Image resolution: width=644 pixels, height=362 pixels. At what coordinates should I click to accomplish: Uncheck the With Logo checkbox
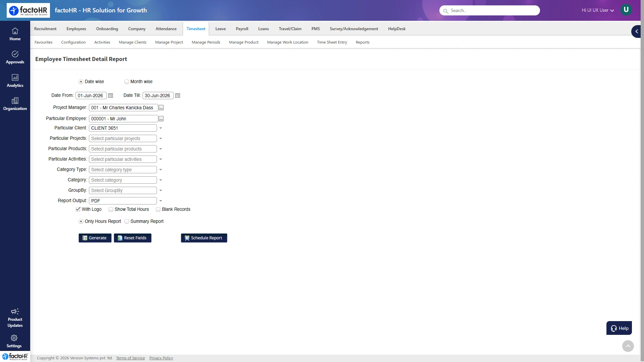tap(78, 209)
